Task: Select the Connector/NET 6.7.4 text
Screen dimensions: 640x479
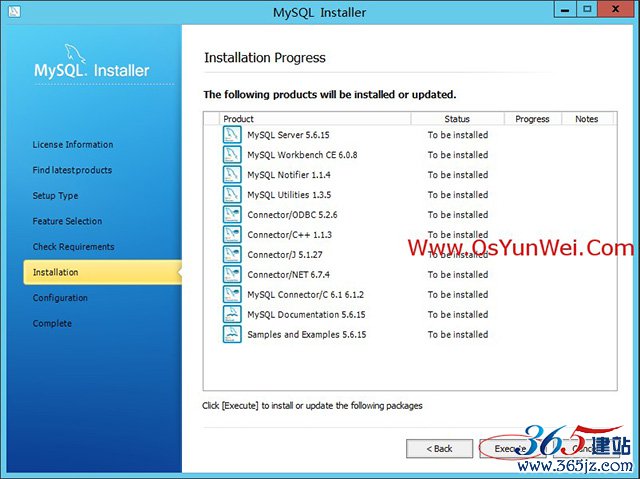Action: click(289, 275)
